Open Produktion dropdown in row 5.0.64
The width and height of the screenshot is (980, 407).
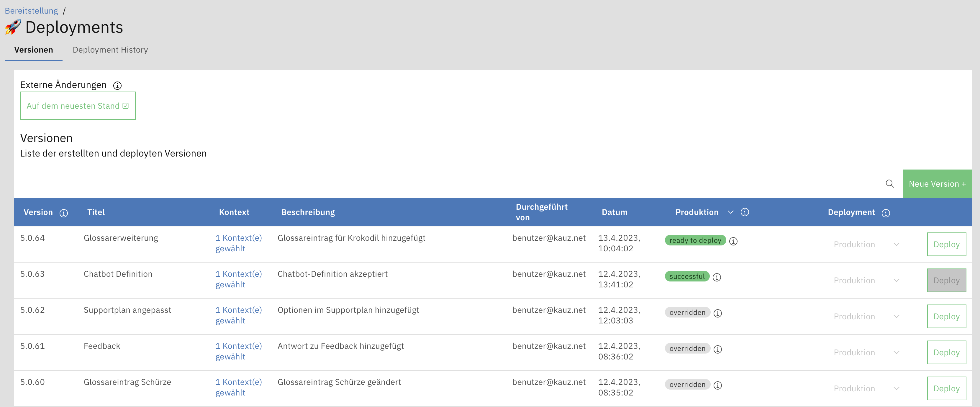866,245
